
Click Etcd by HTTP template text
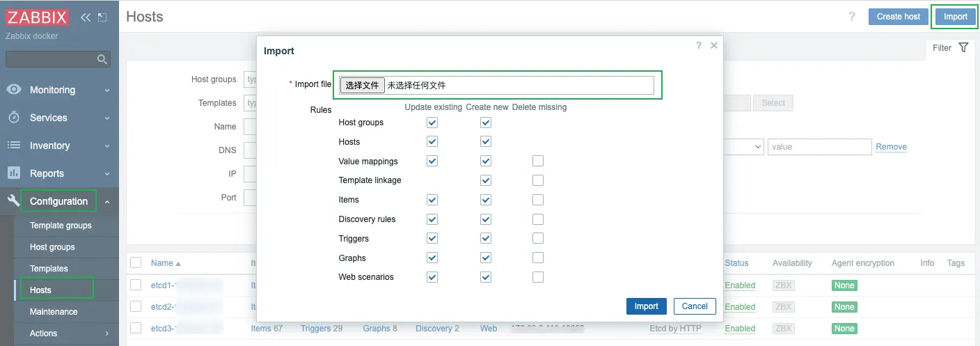coord(675,329)
